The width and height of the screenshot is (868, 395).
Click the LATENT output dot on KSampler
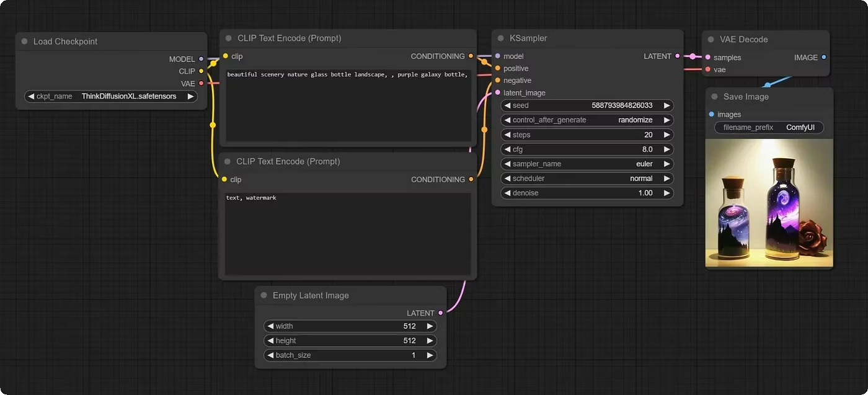coord(676,56)
